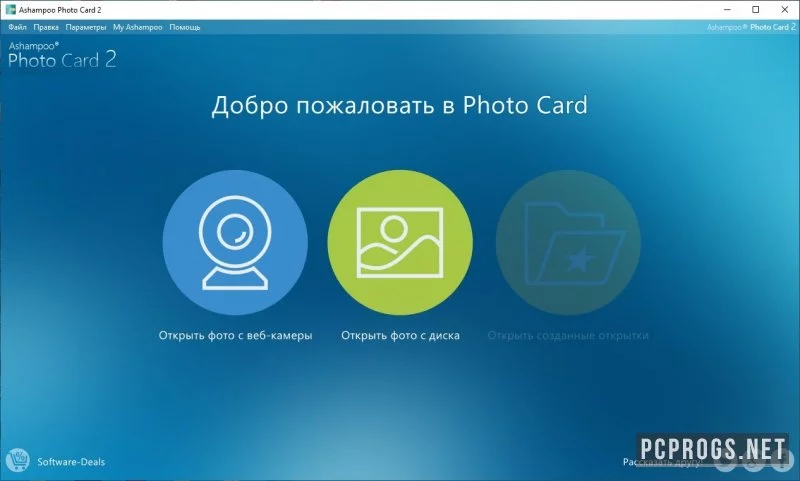Viewport: 800px width, 481px height.
Task: Click the blue webcam circle icon
Action: pyautogui.click(x=235, y=242)
